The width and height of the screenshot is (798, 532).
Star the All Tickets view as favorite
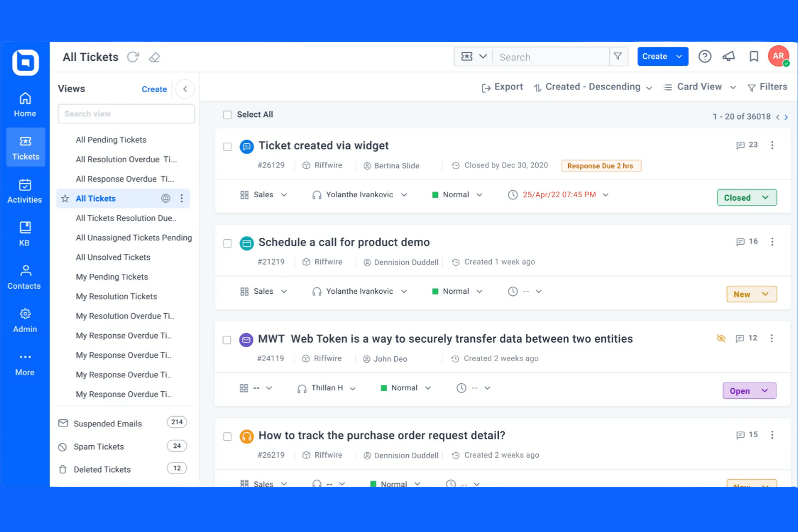pyautogui.click(x=65, y=198)
